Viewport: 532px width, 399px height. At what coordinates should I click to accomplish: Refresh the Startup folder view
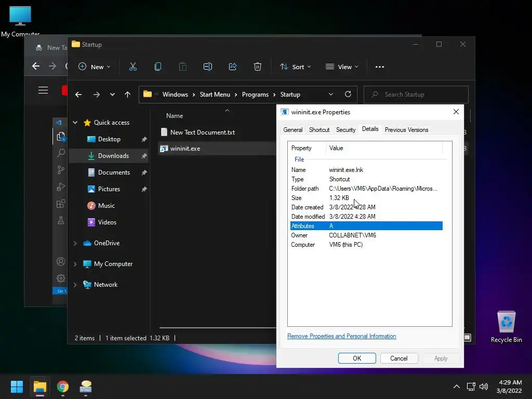click(348, 95)
